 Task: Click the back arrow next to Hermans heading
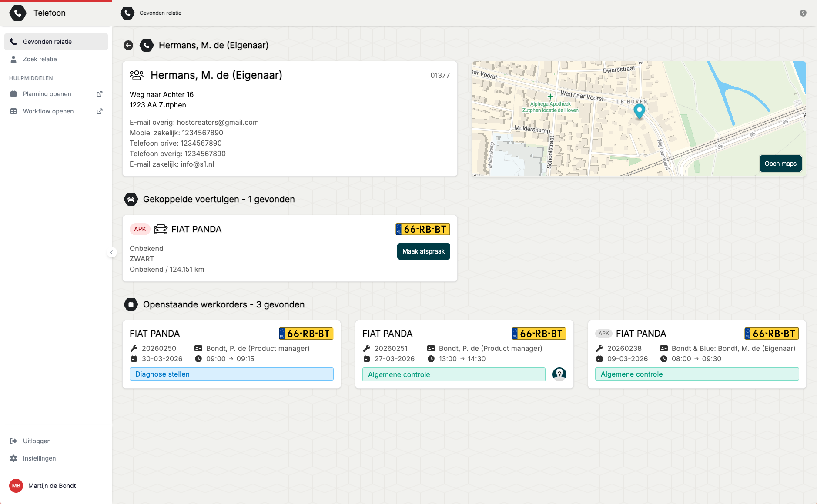point(128,45)
